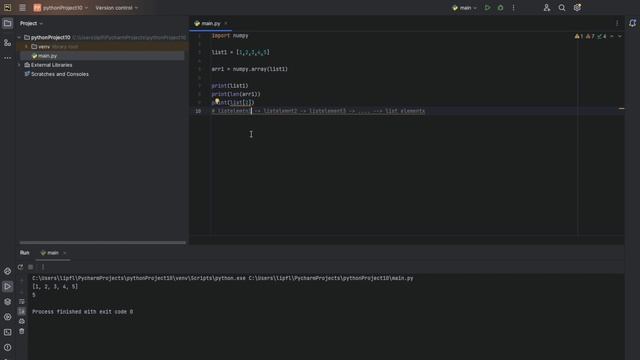The width and height of the screenshot is (640, 360).
Task: Click line number 10 in the gutter
Action: pyautogui.click(x=198, y=111)
